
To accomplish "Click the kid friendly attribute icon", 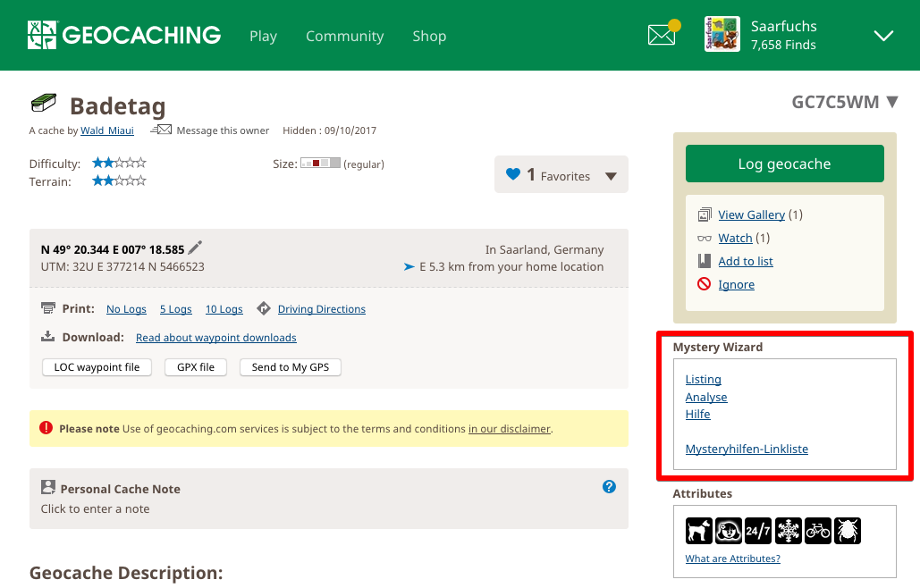I will [x=728, y=531].
